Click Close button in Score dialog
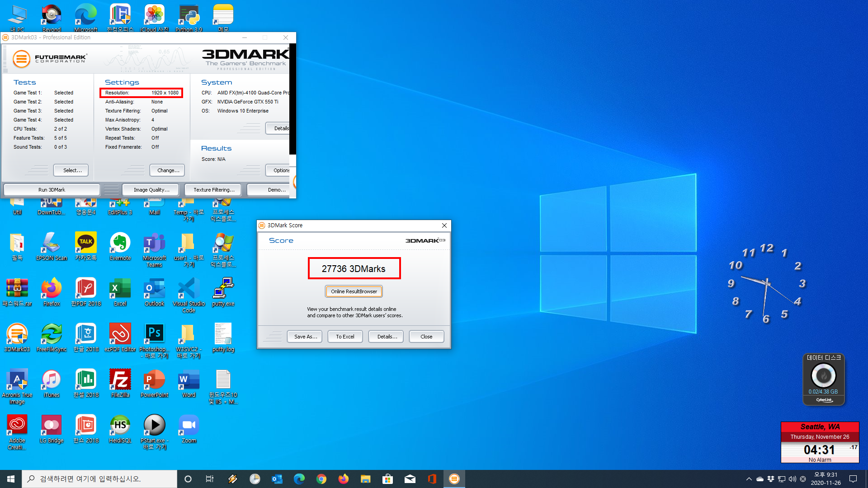868x488 pixels. tap(426, 337)
